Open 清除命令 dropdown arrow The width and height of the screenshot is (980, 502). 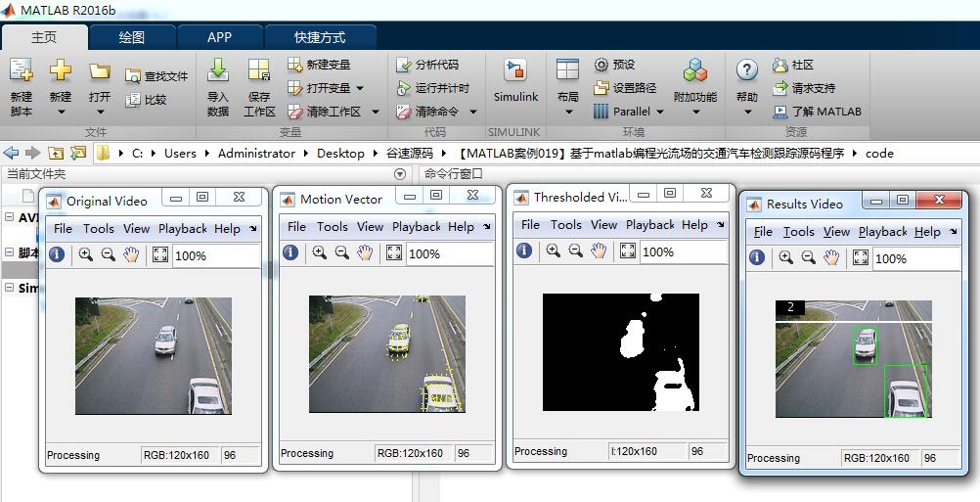coord(473,112)
